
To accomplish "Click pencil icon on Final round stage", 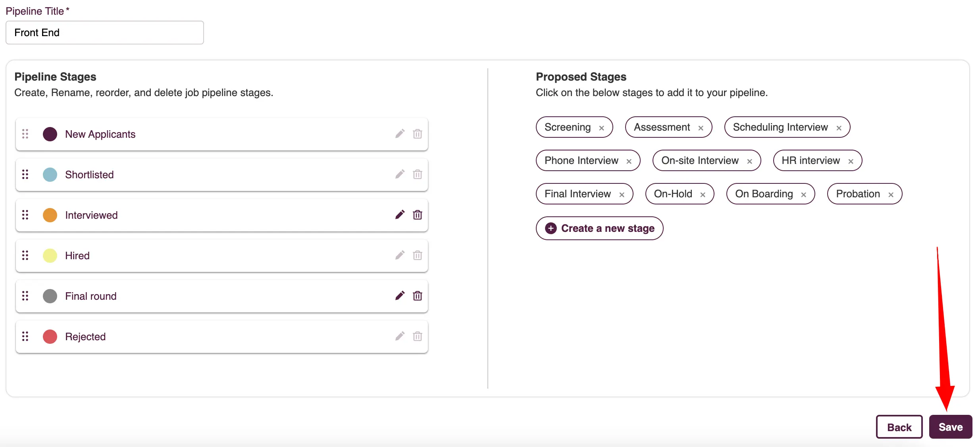I will [x=400, y=296].
